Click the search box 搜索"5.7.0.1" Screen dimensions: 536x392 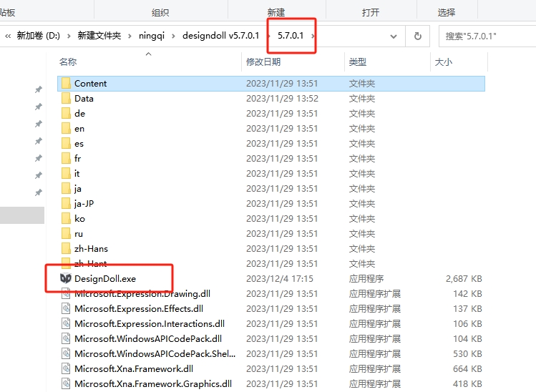coord(487,36)
